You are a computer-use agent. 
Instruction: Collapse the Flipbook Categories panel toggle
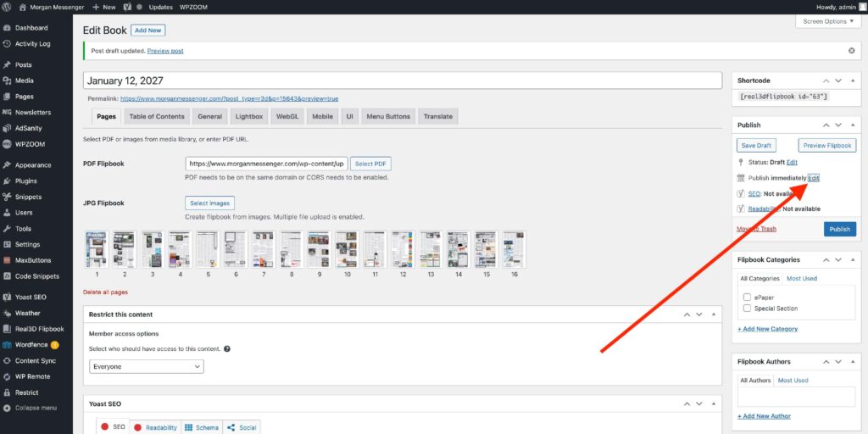(852, 259)
